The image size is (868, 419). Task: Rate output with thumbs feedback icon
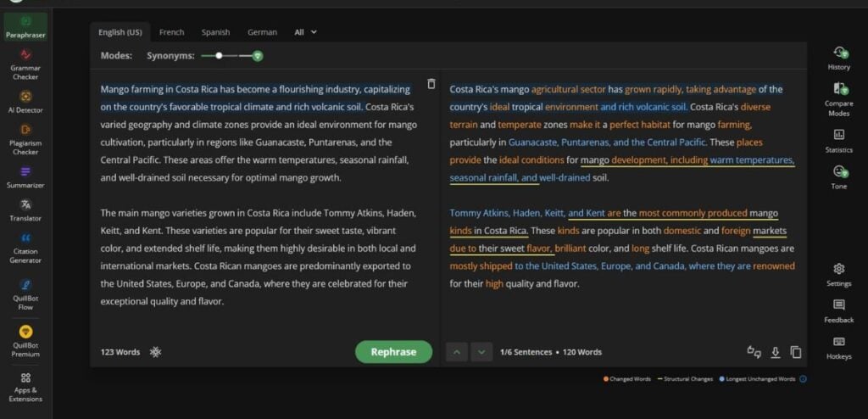pyautogui.click(x=754, y=352)
